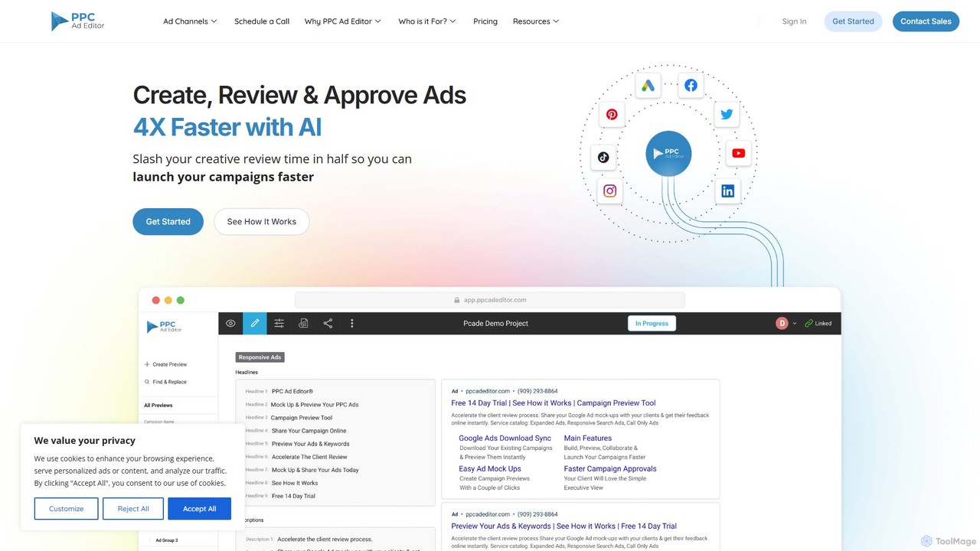Image resolution: width=980 pixels, height=551 pixels.
Task: Click the app.ppcadeditor.com address bar
Action: [x=490, y=300]
